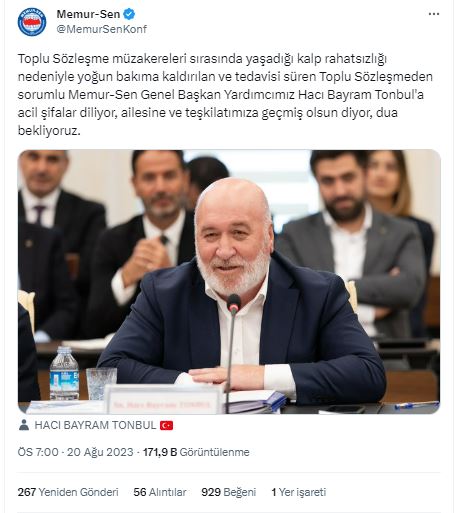Show the 267 Yeniden Gönderi list
The image size is (455, 513).
[x=68, y=492]
